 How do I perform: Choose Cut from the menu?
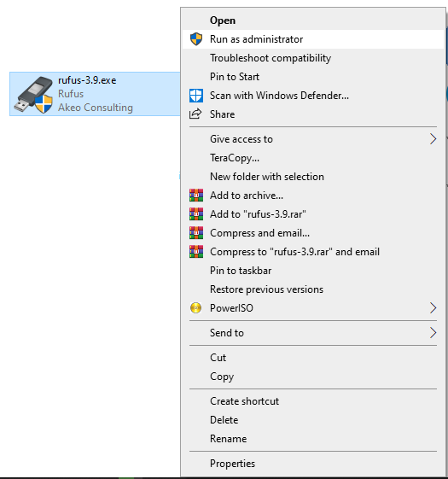(312, 358)
